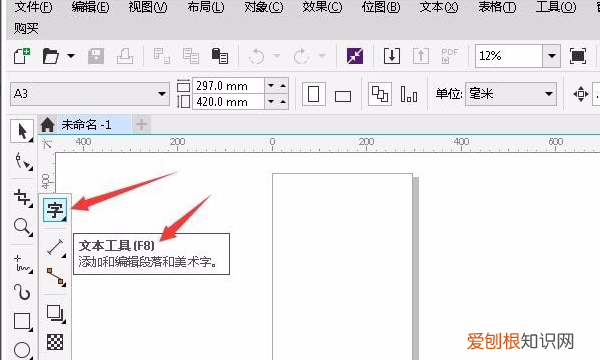Click the purple search content icon
The height and width of the screenshot is (360, 600).
pos(355,56)
